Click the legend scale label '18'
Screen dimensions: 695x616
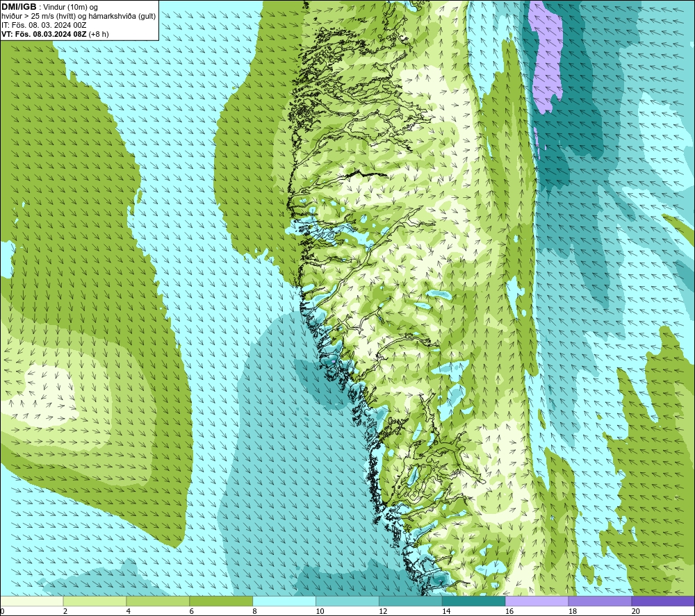(572, 611)
